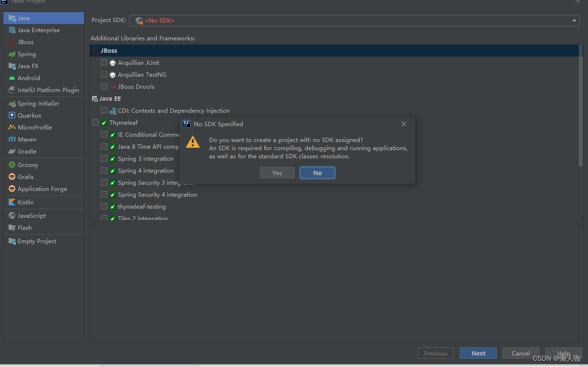The width and height of the screenshot is (588, 367).
Task: Toggle the Thymeleaf checkbox
Action: (95, 122)
